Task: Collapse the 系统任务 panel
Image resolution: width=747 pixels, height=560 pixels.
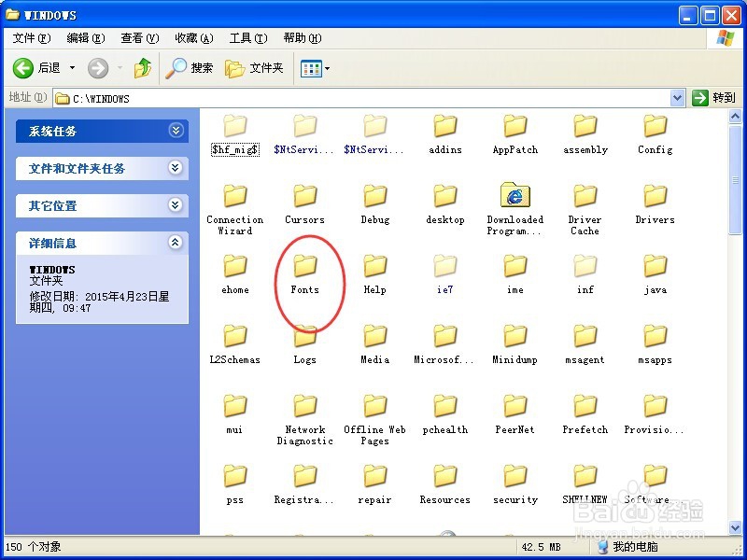Action: pos(174,131)
